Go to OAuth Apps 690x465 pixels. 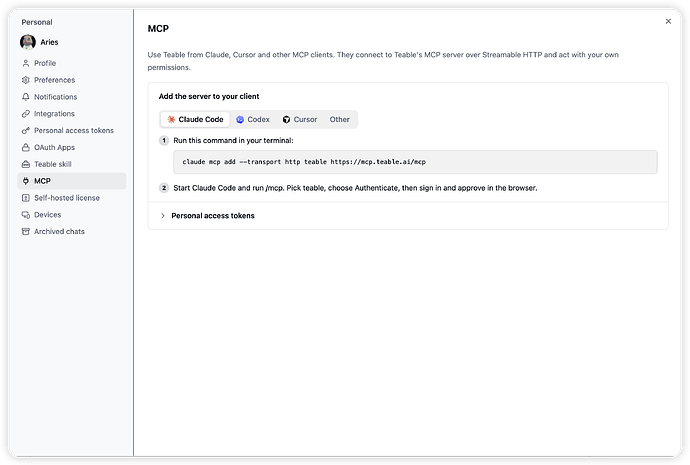click(71, 147)
